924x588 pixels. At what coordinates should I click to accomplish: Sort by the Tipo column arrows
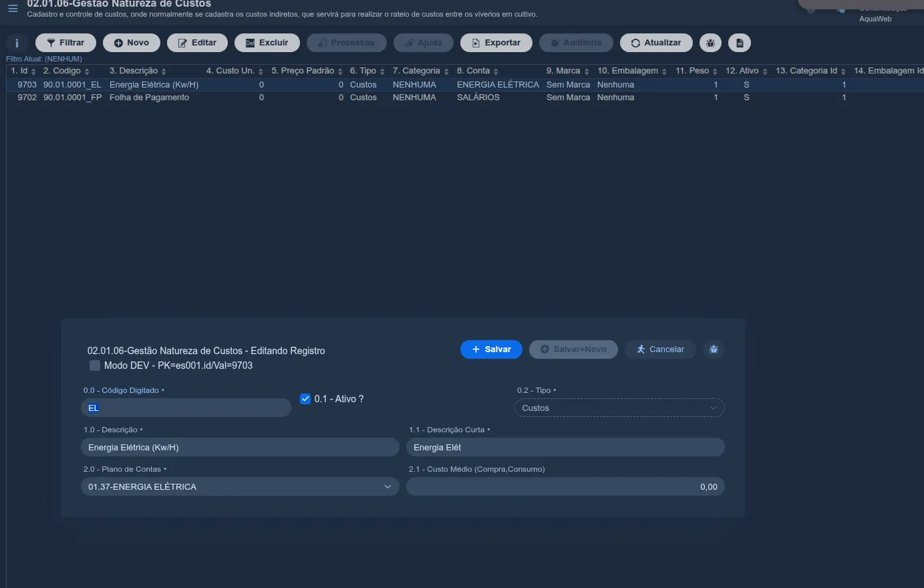click(x=382, y=71)
